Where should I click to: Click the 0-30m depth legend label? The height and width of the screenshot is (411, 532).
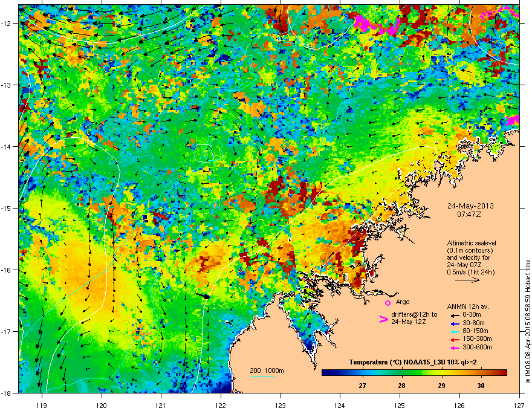pos(472,315)
